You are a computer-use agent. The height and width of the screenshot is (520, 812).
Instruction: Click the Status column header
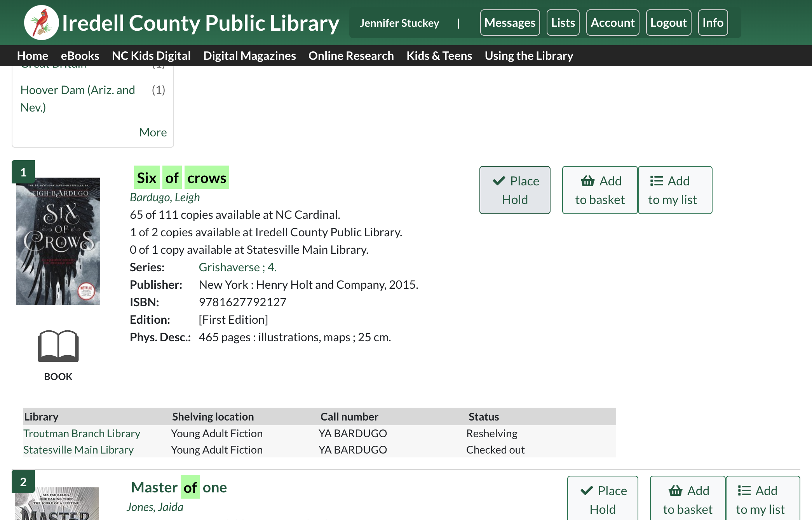click(484, 417)
